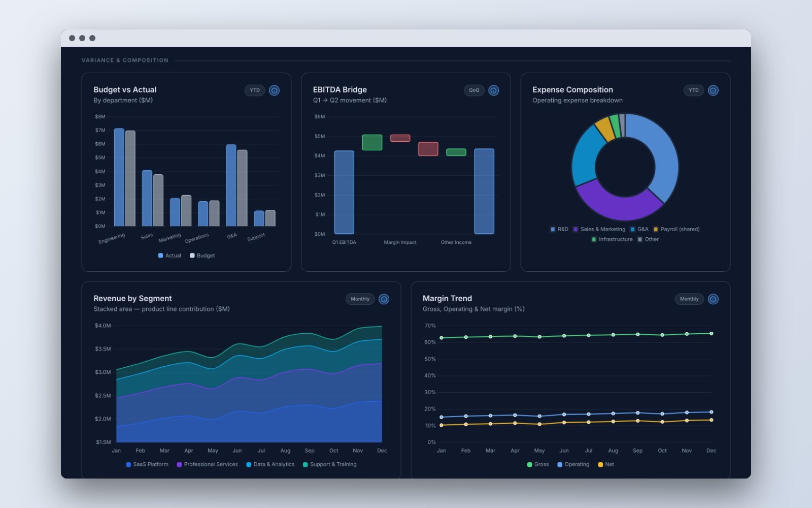Toggle Operating margin legend entry
Screen dimensions: 812x508
pyautogui.click(x=573, y=464)
